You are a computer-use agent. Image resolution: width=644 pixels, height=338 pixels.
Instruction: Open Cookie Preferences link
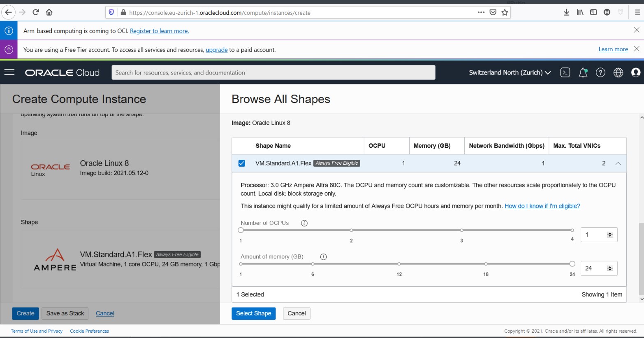pos(89,331)
